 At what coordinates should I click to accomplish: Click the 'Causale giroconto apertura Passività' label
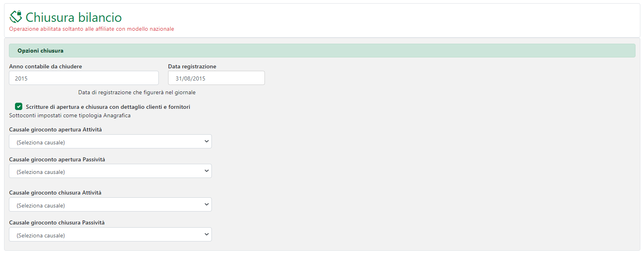pos(57,159)
